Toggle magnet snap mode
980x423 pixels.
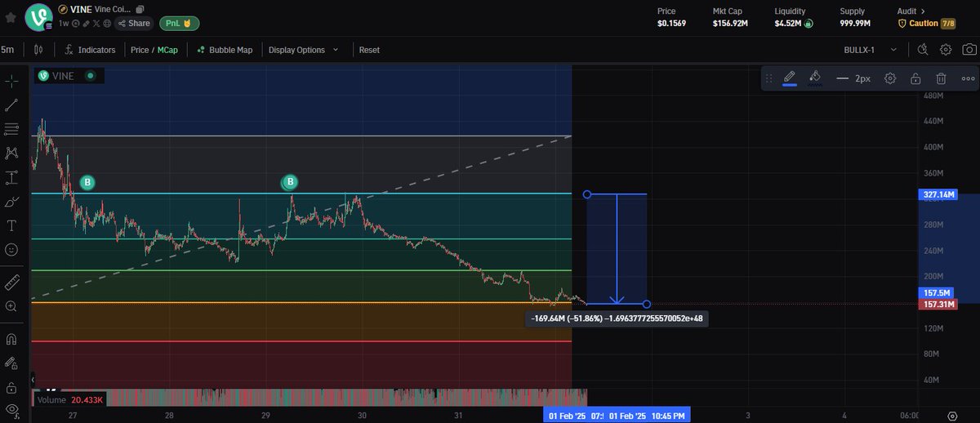click(x=11, y=339)
